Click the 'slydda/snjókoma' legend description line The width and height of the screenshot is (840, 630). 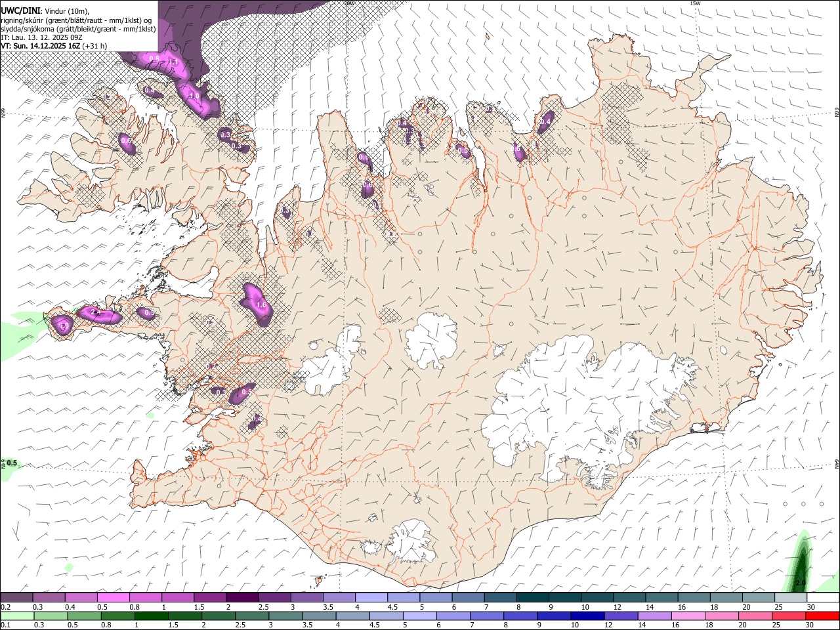78,29
